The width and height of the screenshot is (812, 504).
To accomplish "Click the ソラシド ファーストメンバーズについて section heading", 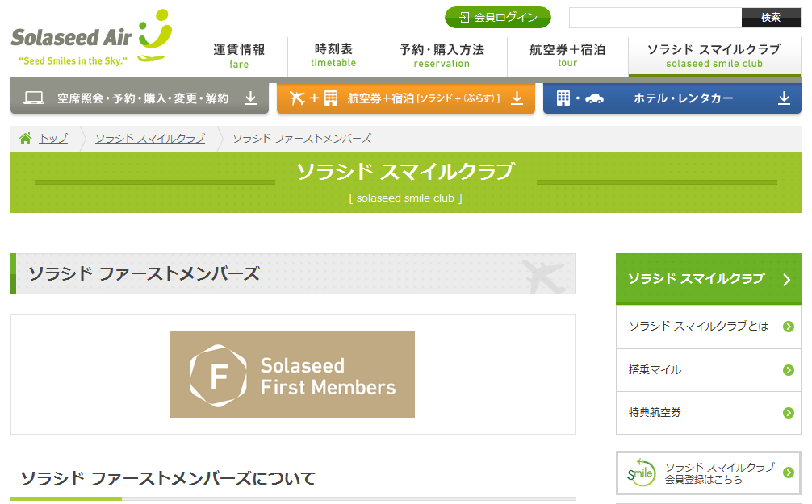I will [168, 479].
